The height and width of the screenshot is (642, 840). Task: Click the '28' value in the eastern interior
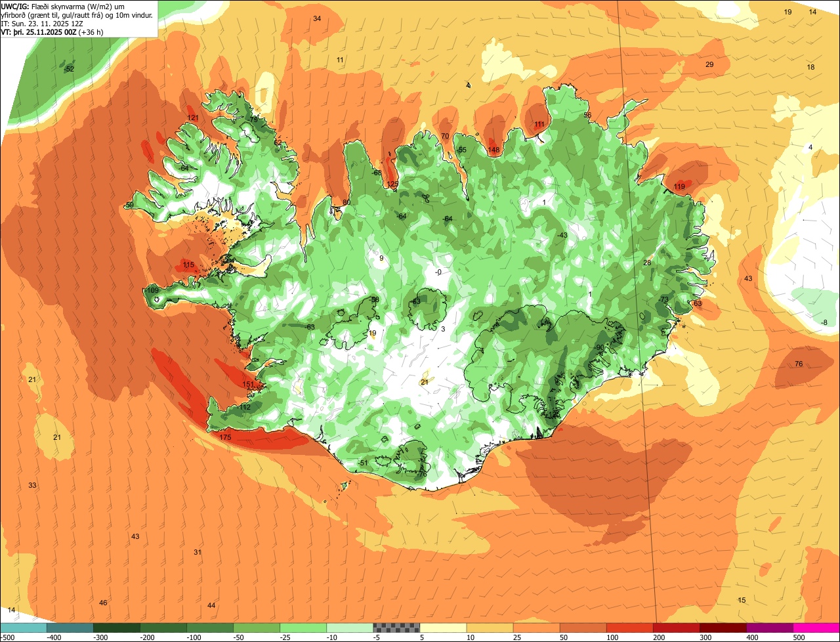coord(647,263)
